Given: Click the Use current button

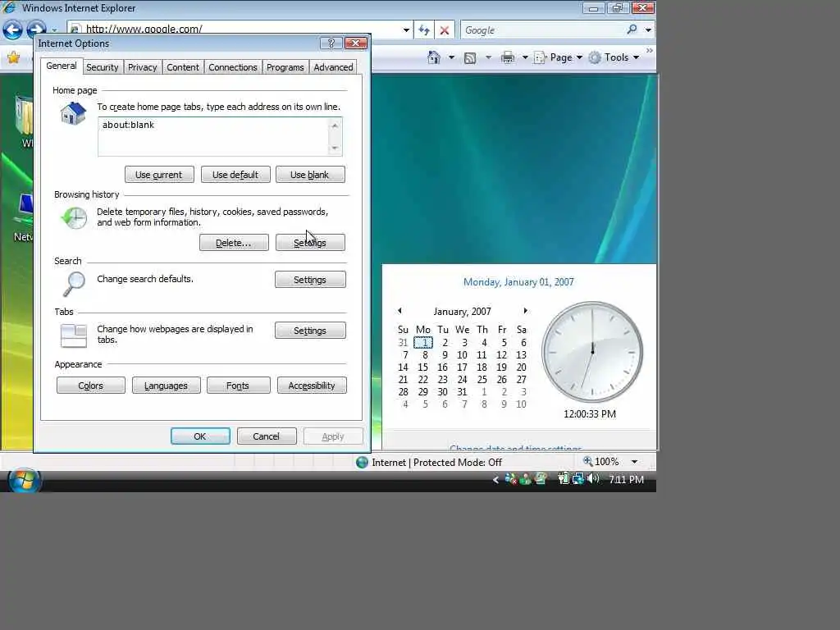Looking at the screenshot, I should coord(159,175).
